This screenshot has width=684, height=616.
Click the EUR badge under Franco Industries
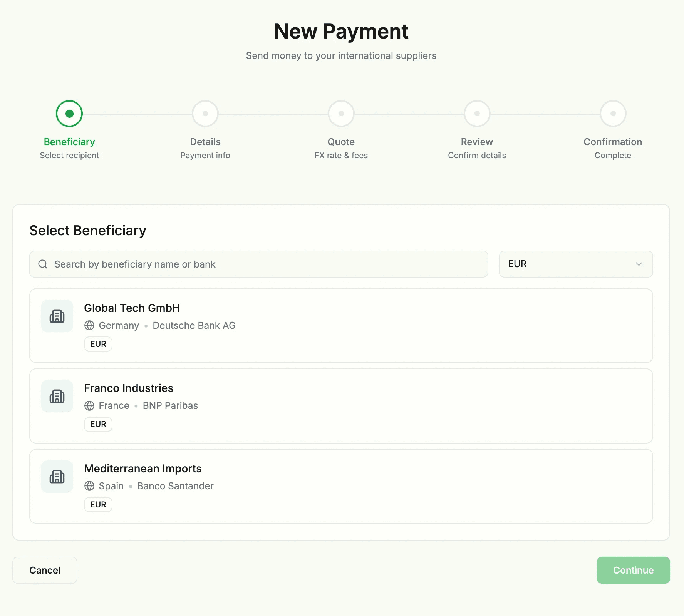click(98, 424)
